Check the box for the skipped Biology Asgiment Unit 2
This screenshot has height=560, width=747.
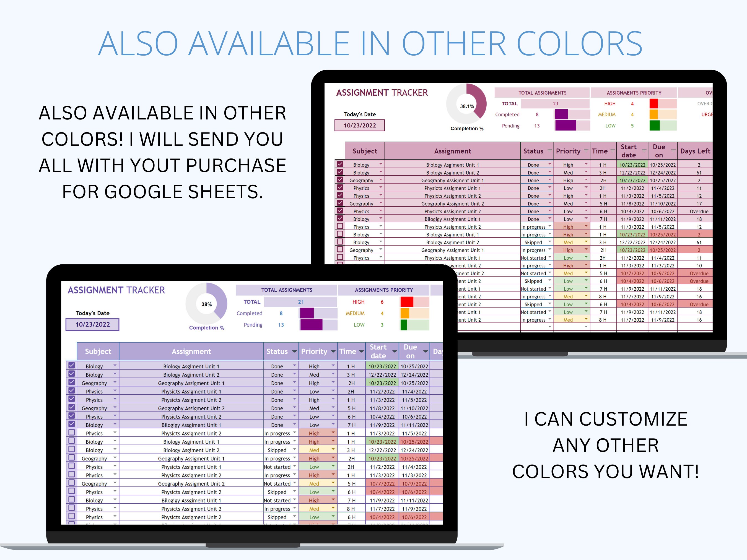tap(71, 450)
